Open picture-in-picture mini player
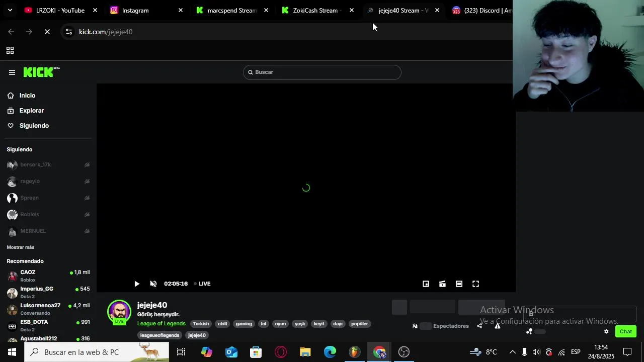 pyautogui.click(x=426, y=284)
